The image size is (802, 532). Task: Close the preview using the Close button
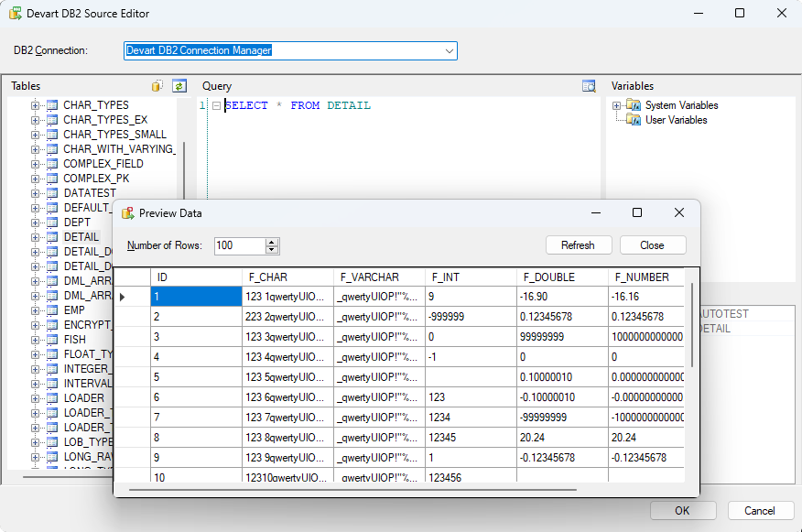pos(652,245)
